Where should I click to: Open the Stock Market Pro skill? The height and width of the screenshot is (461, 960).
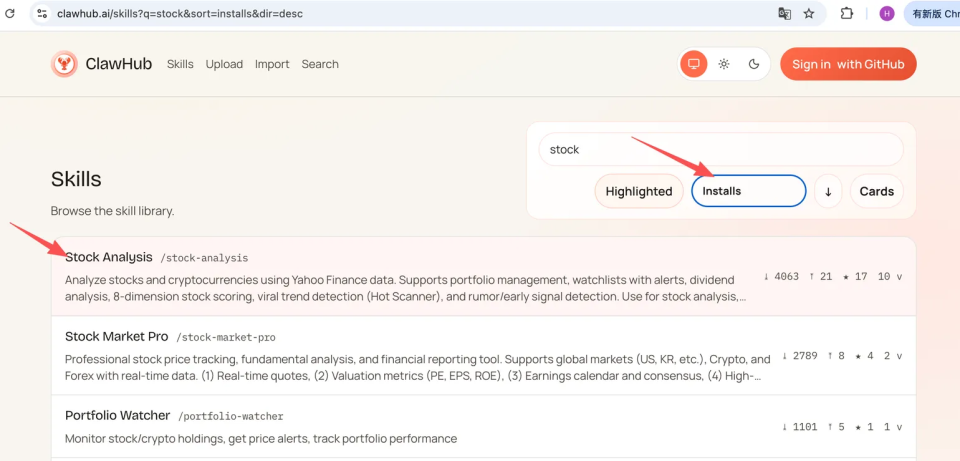tap(116, 336)
